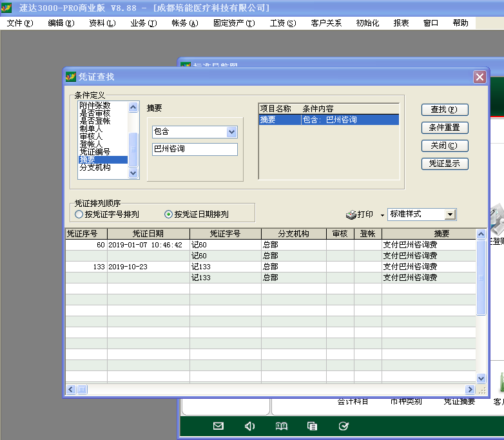Viewport: 504px width, 440px height.
Task: Select 摘要 in condition list
Action: point(103,160)
